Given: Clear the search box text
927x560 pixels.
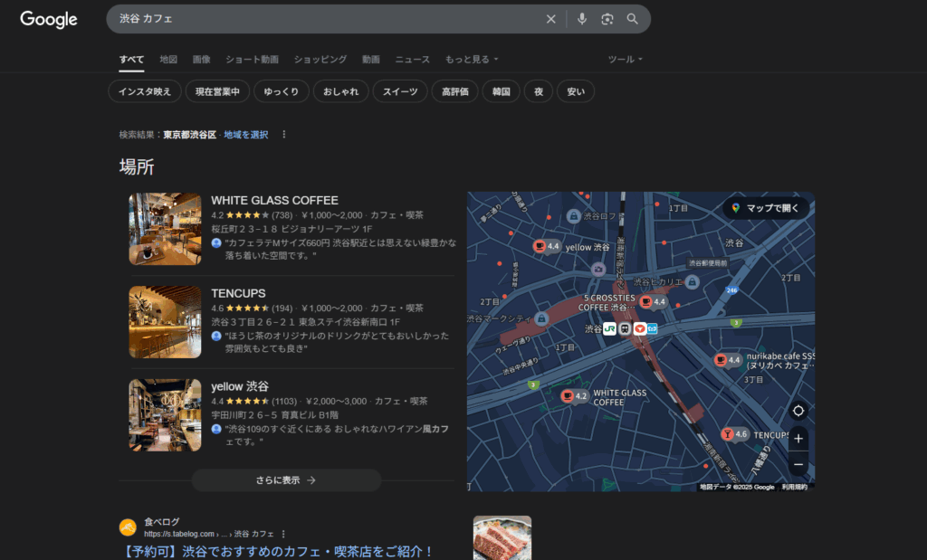Looking at the screenshot, I should (x=550, y=19).
